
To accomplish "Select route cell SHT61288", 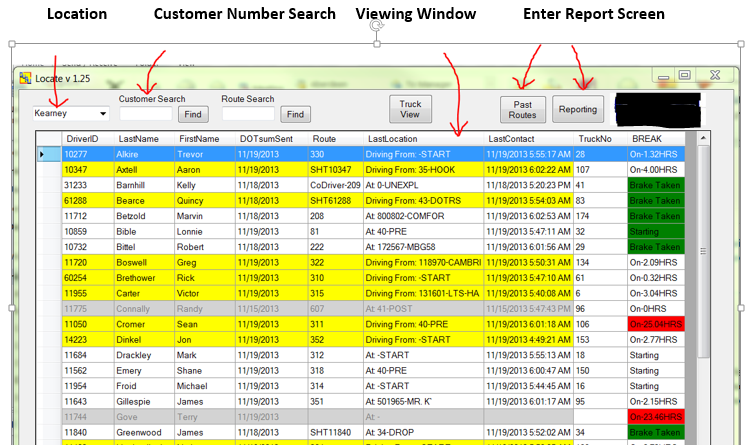I will tap(335, 201).
